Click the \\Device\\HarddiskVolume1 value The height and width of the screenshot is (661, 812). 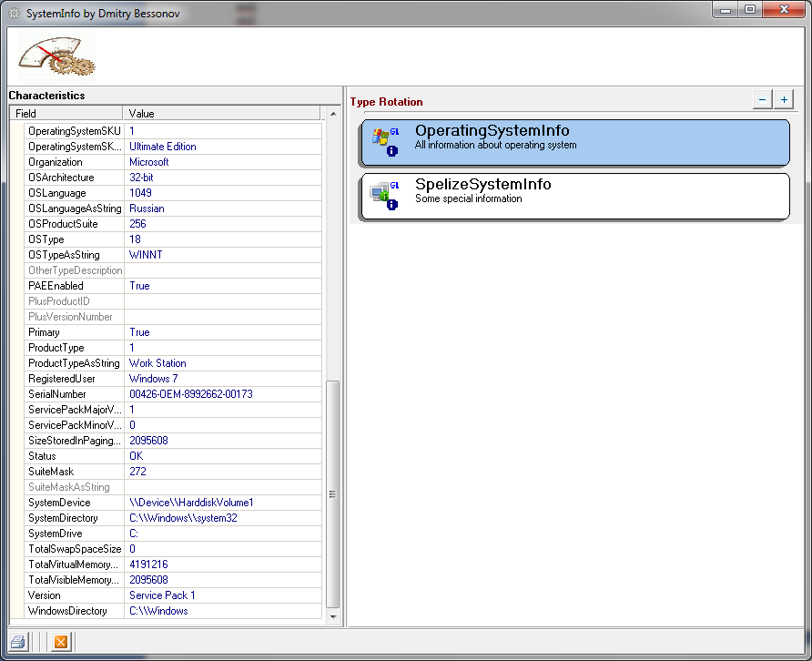click(191, 503)
